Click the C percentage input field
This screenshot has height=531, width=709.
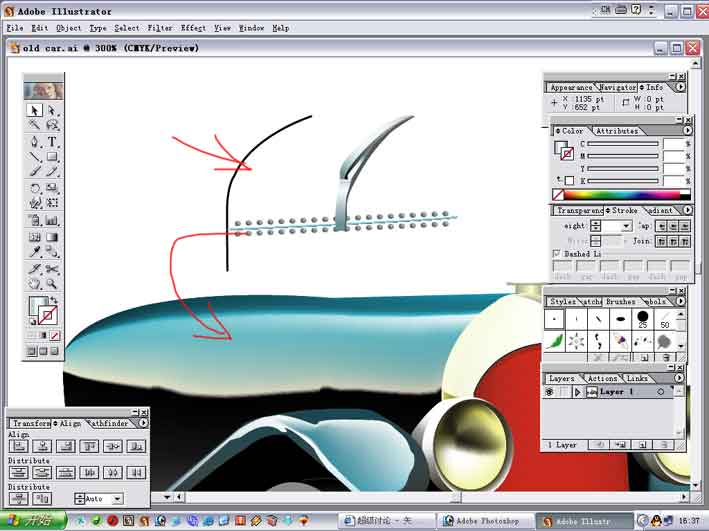674,144
